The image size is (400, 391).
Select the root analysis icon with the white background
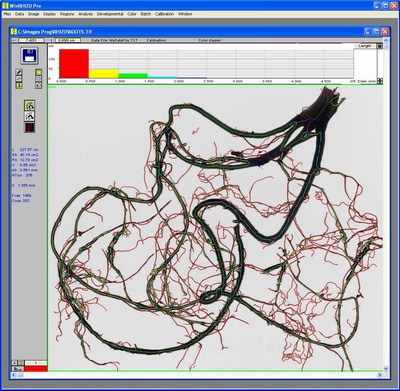[x=30, y=116]
